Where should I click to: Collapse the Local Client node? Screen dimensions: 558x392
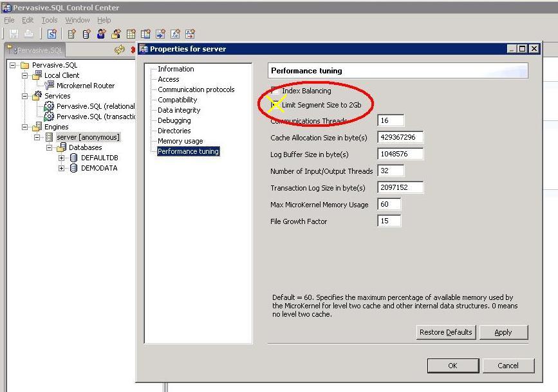point(25,75)
